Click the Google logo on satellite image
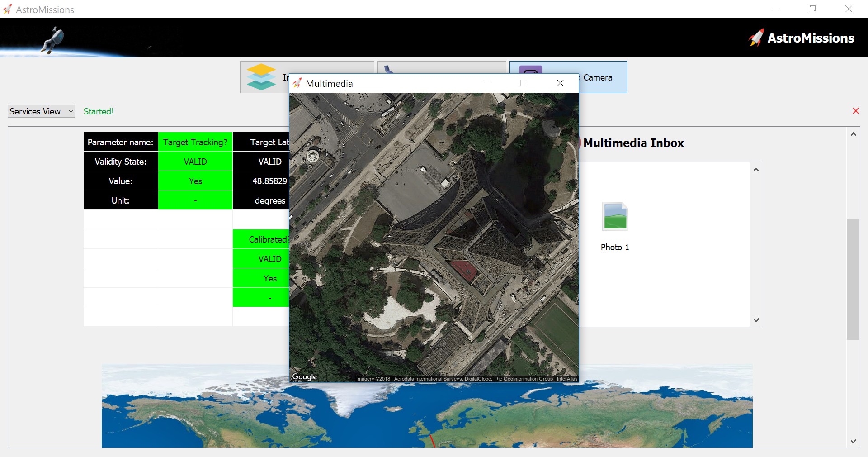 (x=304, y=376)
